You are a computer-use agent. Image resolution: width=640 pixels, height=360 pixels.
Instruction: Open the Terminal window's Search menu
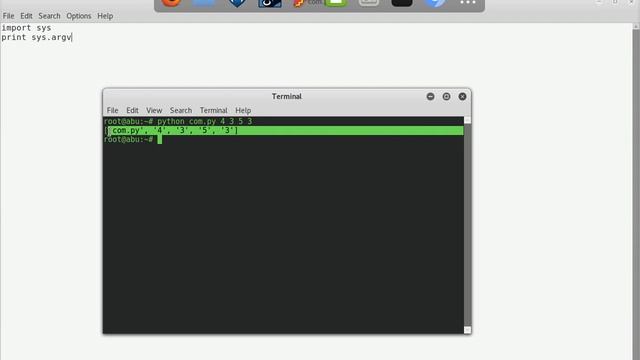[x=181, y=110]
